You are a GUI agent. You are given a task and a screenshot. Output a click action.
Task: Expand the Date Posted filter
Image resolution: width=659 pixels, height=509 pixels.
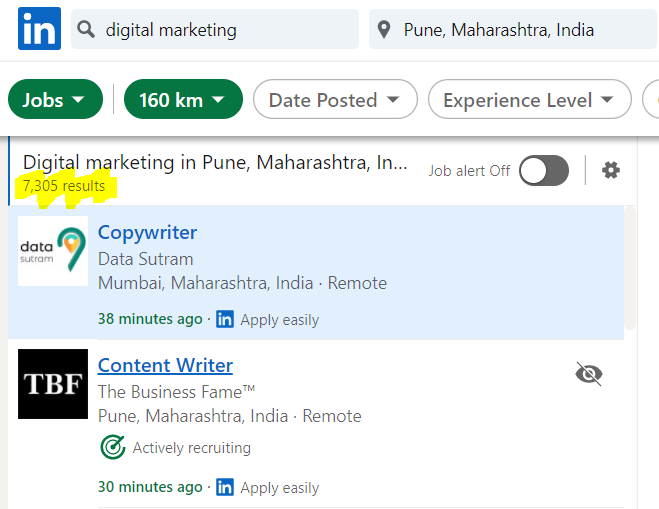[335, 99]
